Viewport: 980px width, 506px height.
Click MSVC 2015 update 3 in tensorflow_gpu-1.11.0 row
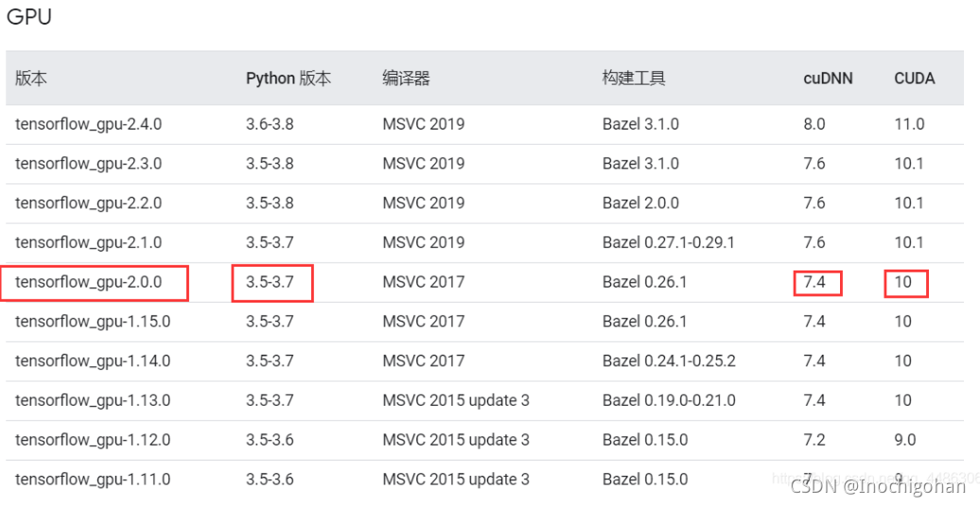tap(456, 480)
